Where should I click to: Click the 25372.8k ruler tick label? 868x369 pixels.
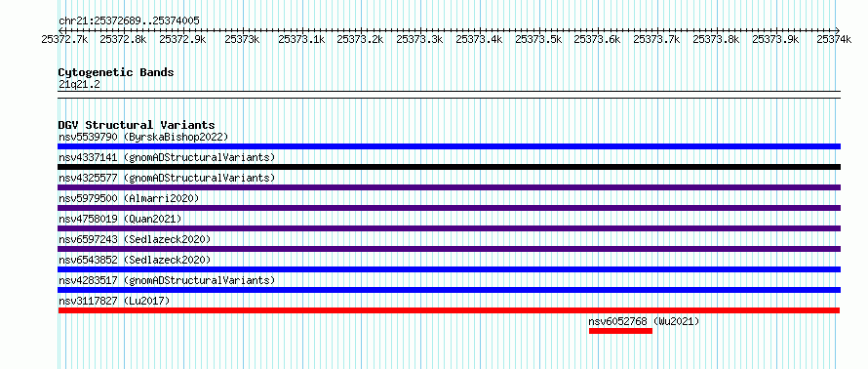pos(123,39)
